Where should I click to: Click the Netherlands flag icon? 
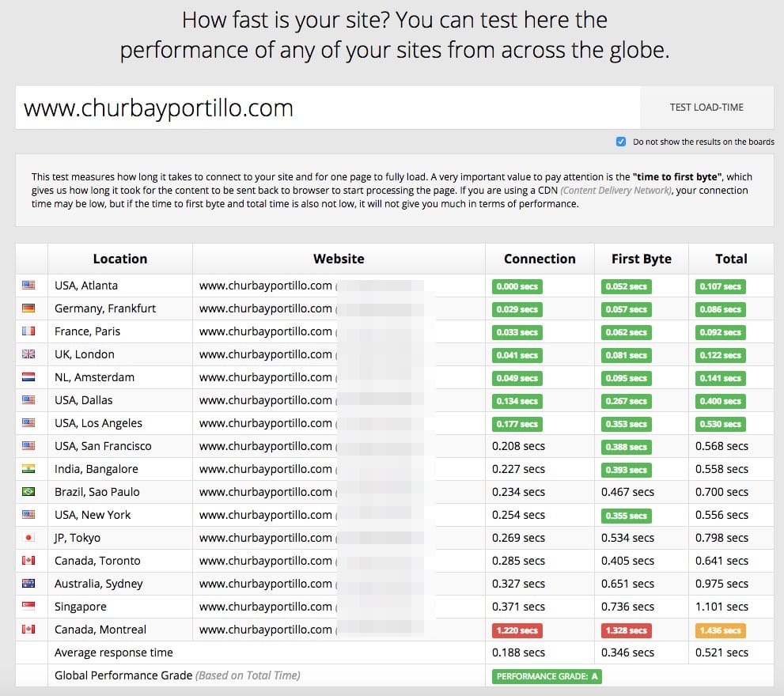[x=28, y=377]
